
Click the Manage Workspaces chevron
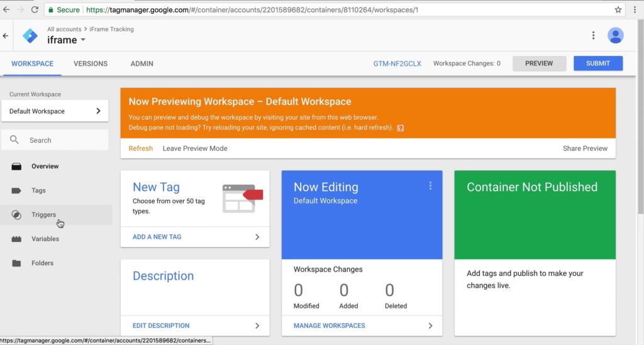coord(430,326)
